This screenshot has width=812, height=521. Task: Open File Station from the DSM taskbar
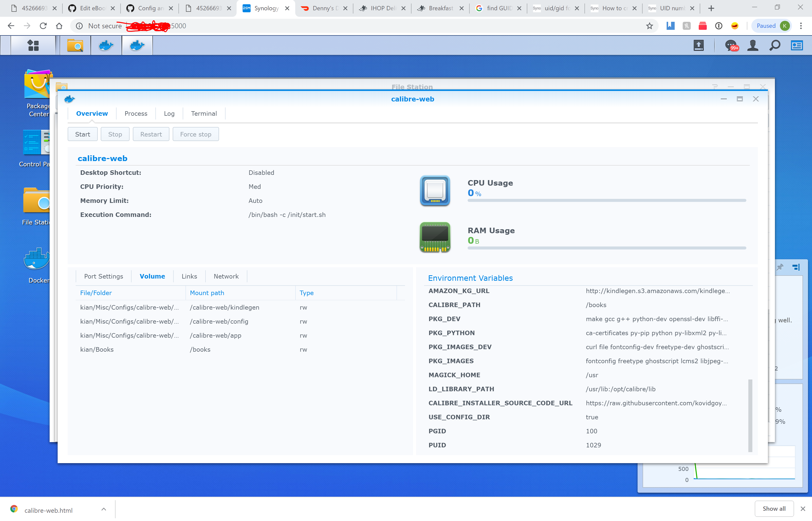(x=75, y=45)
